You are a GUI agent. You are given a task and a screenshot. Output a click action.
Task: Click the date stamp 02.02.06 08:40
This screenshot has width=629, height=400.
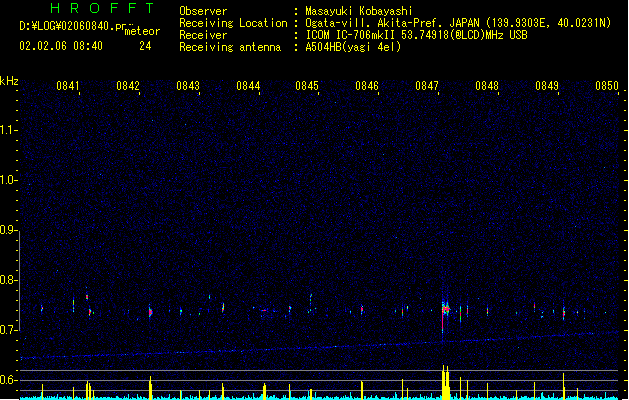click(61, 46)
